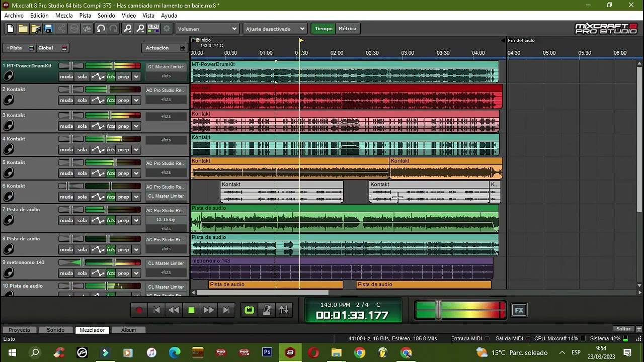This screenshot has height=362, width=644.
Task: Click the record button in transport
Action: pyautogui.click(x=139, y=310)
